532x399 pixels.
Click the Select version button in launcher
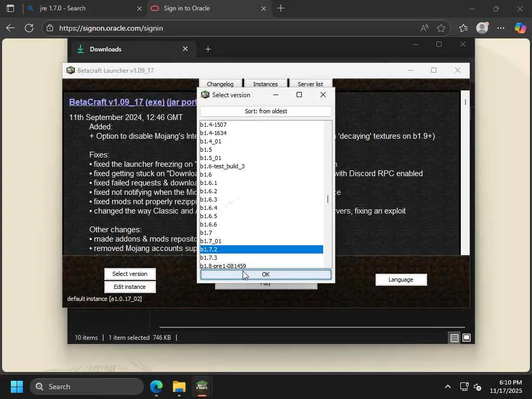click(x=130, y=274)
